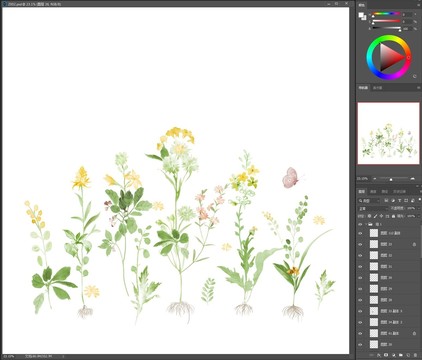Click the zoom out small-mountains icon in Navigator
The width and height of the screenshot is (422, 360).
click(374, 179)
